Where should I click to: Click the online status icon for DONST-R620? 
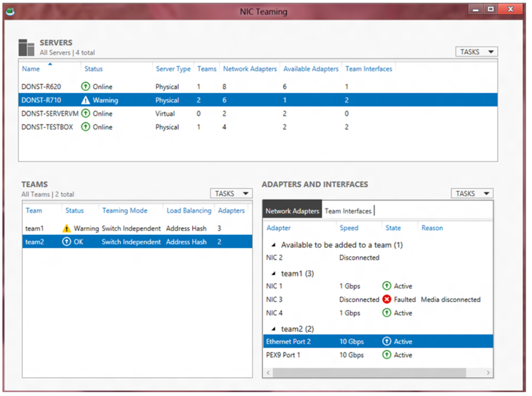pos(85,87)
